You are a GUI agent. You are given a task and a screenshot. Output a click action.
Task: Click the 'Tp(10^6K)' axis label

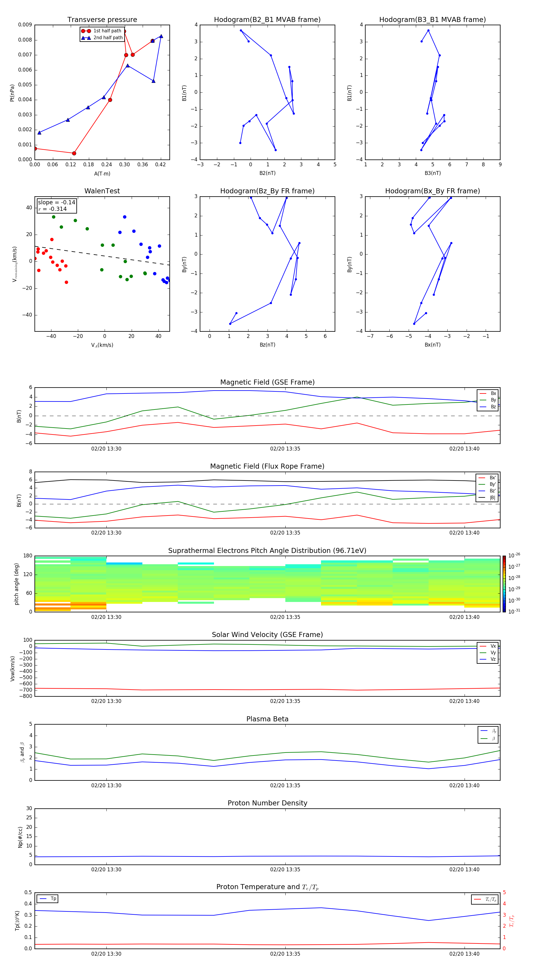(17, 921)
